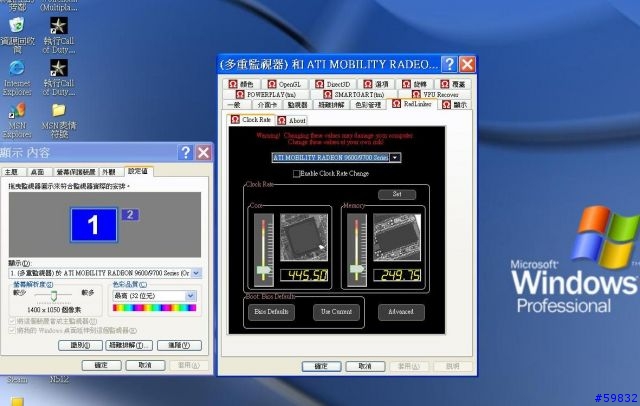The width and height of the screenshot is (640, 406).
Task: Click 確定 OK in the ATI dialog
Action: coord(322,366)
